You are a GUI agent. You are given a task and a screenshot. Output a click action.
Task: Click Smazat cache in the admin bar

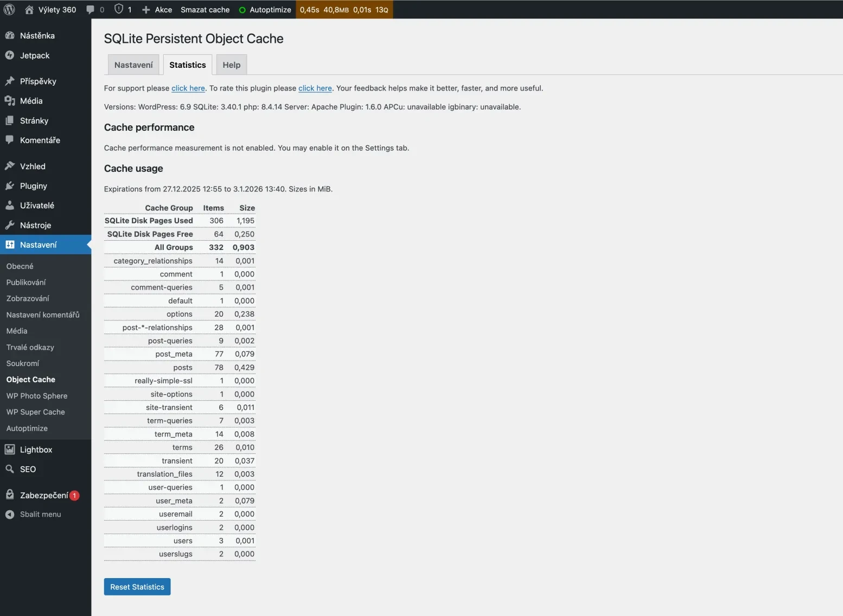pyautogui.click(x=205, y=9)
